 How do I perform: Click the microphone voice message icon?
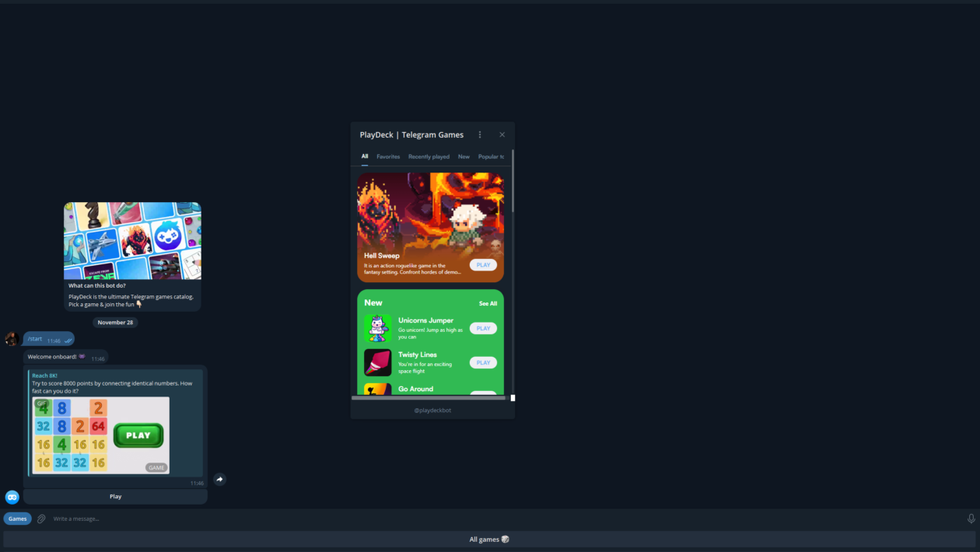click(x=971, y=519)
